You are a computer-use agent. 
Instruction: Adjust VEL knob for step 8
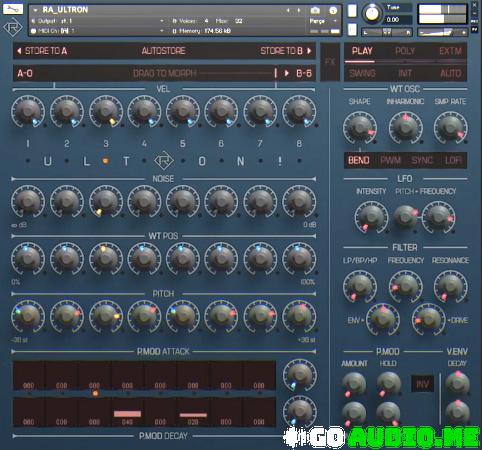point(299,112)
